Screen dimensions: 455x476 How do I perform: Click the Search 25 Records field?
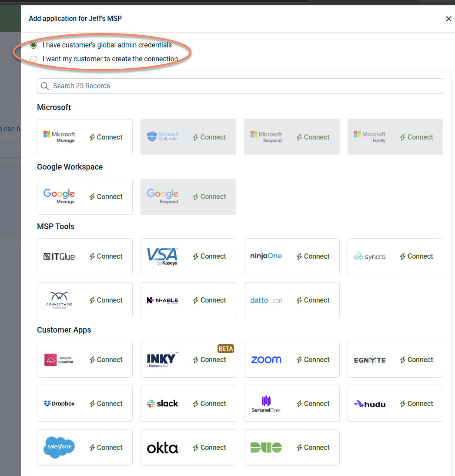(240, 86)
